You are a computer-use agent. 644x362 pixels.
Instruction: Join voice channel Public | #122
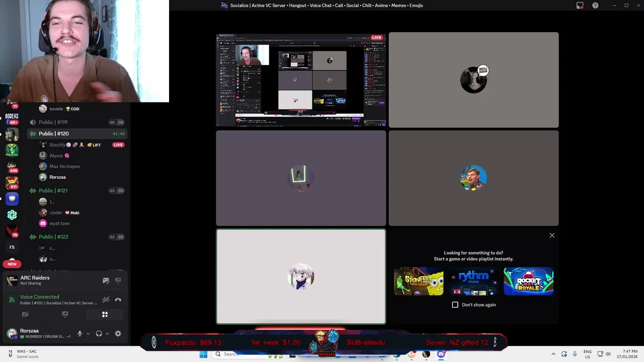point(76,237)
